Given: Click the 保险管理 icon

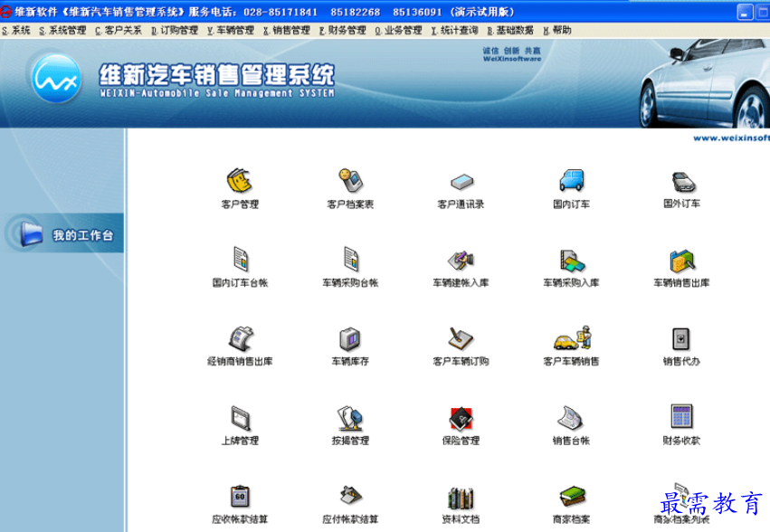Looking at the screenshot, I should pos(461,418).
